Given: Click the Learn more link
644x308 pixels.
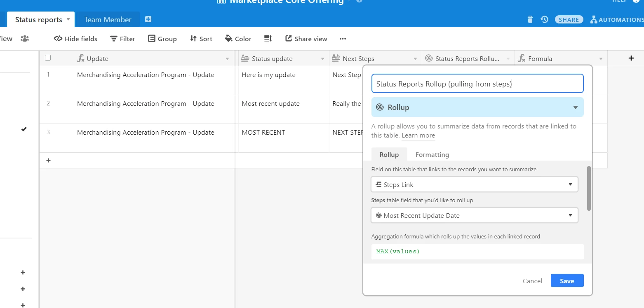Looking at the screenshot, I should [418, 135].
